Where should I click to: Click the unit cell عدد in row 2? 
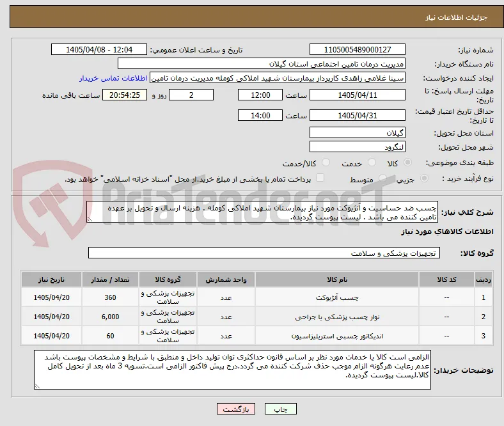point(226,317)
